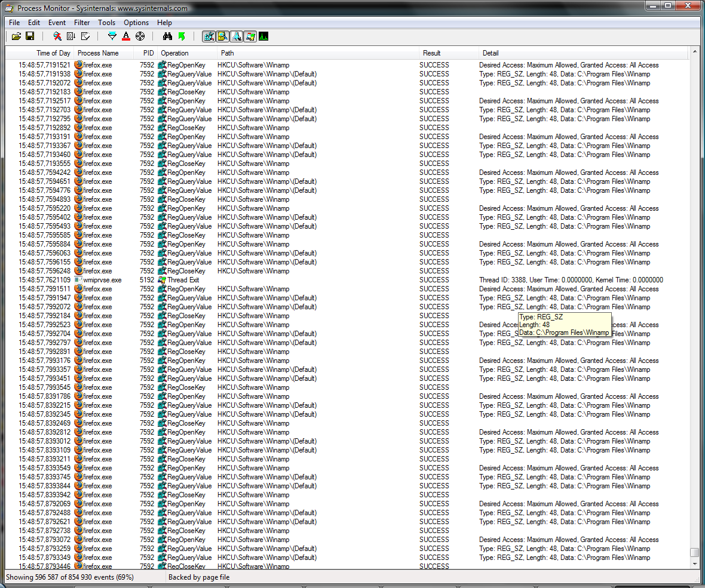The width and height of the screenshot is (705, 588).
Task: Toggle Show Registry Activity button
Action: (209, 36)
